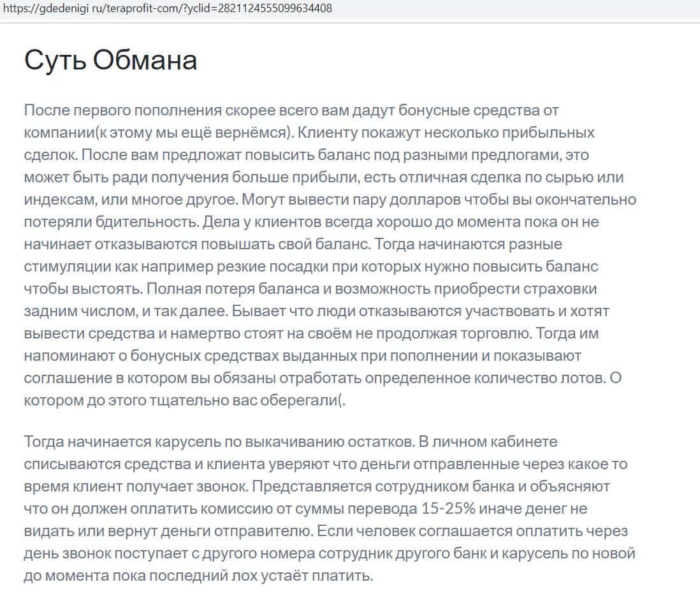Click the phrase "бонусные средства от"

(x=478, y=110)
